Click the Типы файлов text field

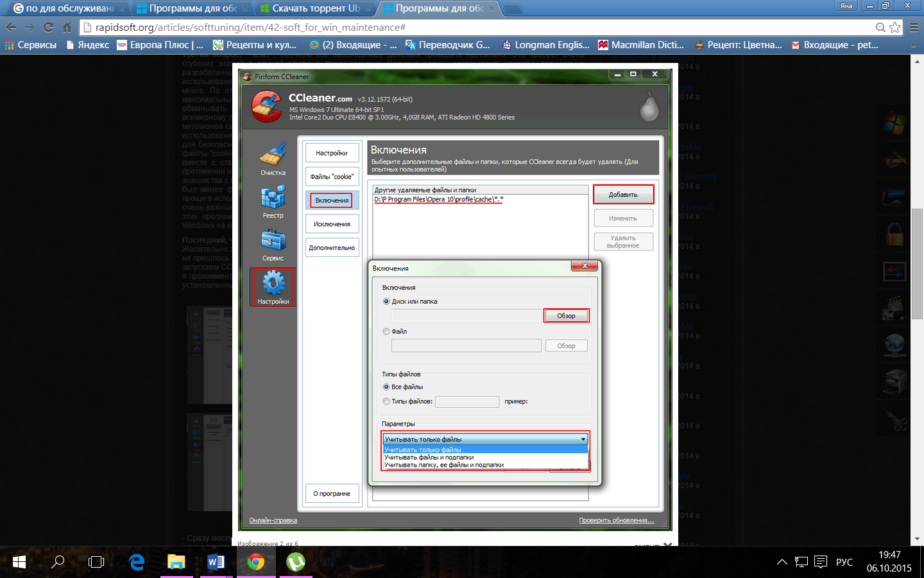pyautogui.click(x=467, y=401)
